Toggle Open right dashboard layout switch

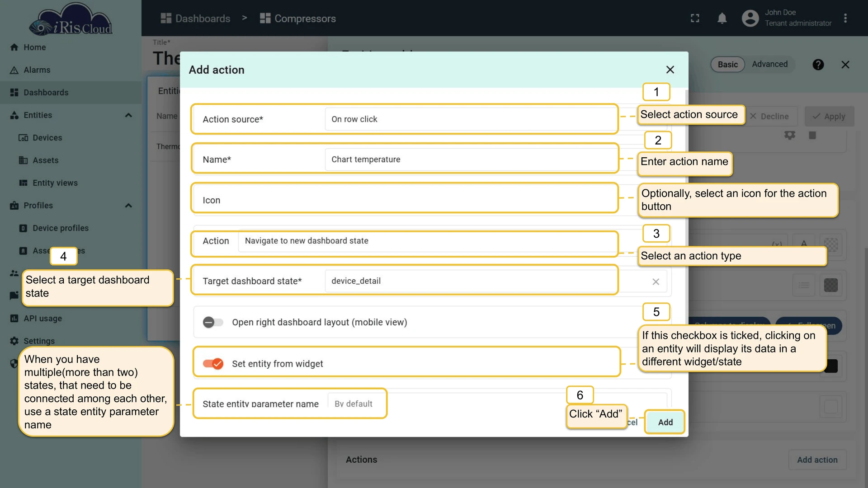(x=213, y=322)
